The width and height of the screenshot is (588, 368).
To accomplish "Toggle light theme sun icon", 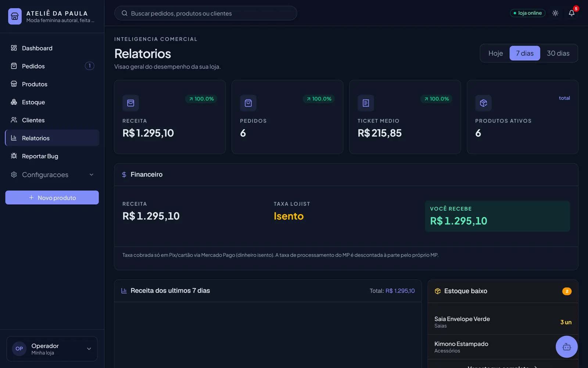I will 555,13.
